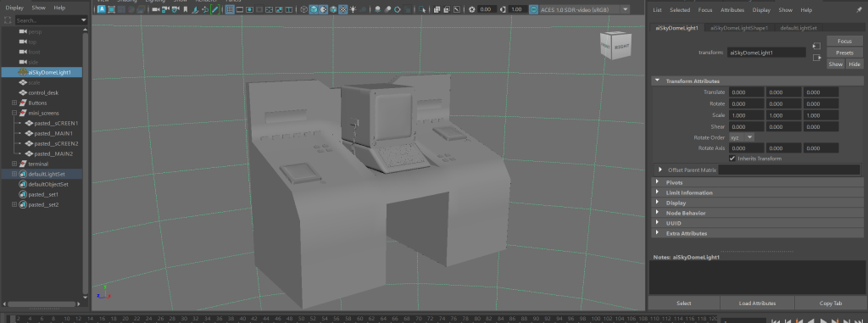Select pasted__MAIN1 in the Outliner
Viewport: 868px width, 323px height.
click(x=53, y=133)
